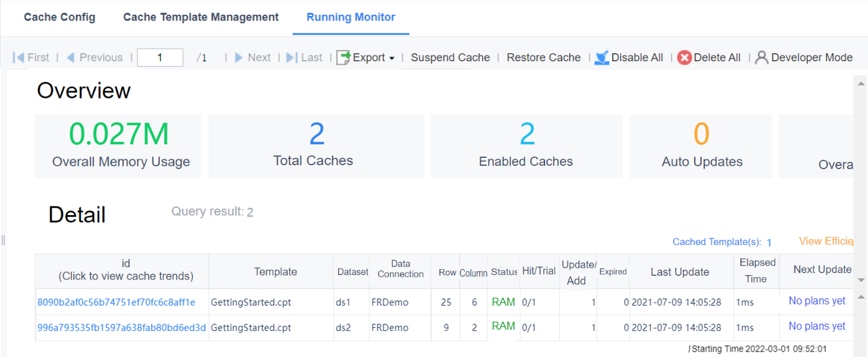Click Cached Template(s) link
Image resolution: width=868 pixels, height=357 pixels.
point(722,242)
